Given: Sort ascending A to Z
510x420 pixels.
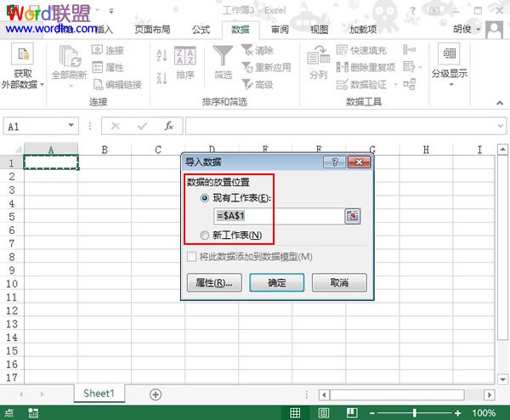Looking at the screenshot, I should click(161, 55).
